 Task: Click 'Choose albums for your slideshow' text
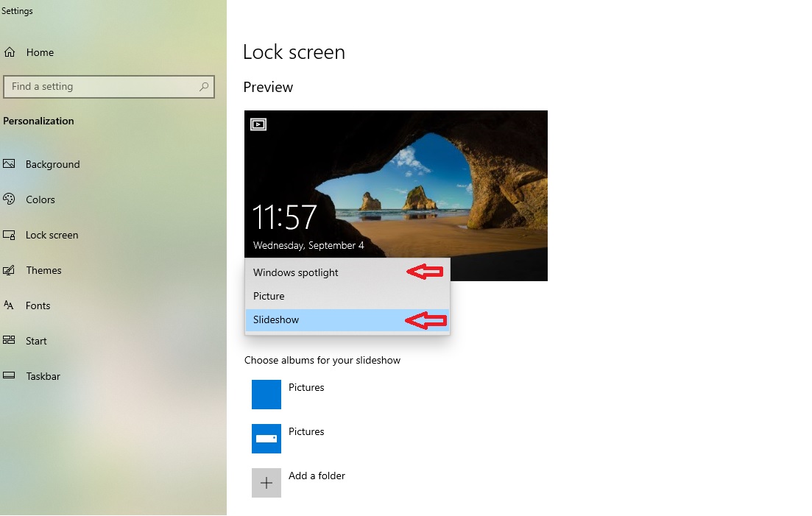[322, 360]
